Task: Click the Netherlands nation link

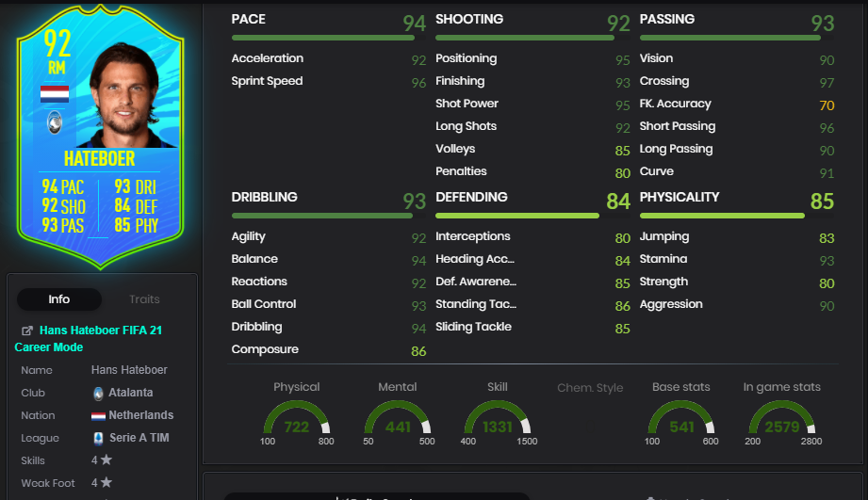Action: coord(141,415)
